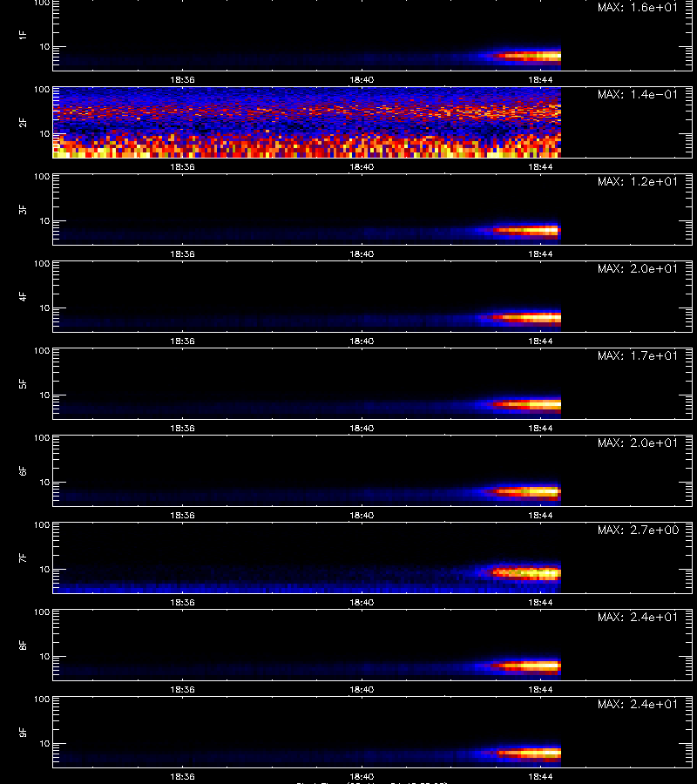Viewport: 697px width, 784px height.
Task: Click the "5F" panel axis title
Action: [22, 383]
